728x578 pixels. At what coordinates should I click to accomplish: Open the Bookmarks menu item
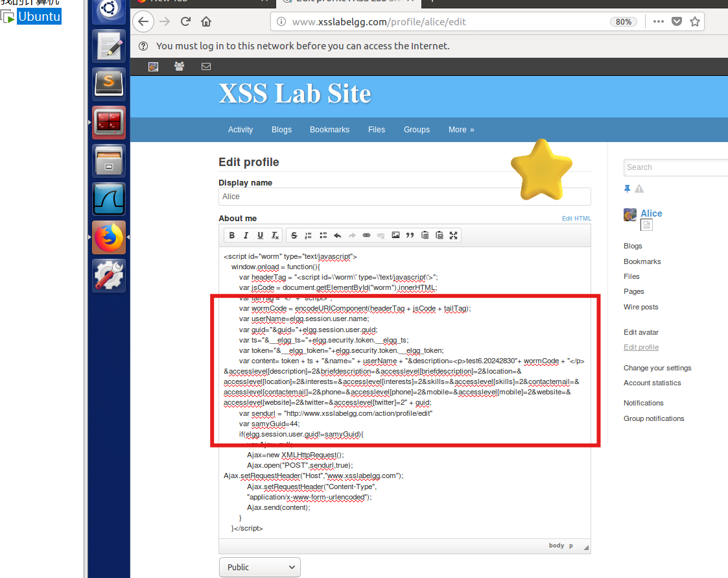click(x=330, y=130)
